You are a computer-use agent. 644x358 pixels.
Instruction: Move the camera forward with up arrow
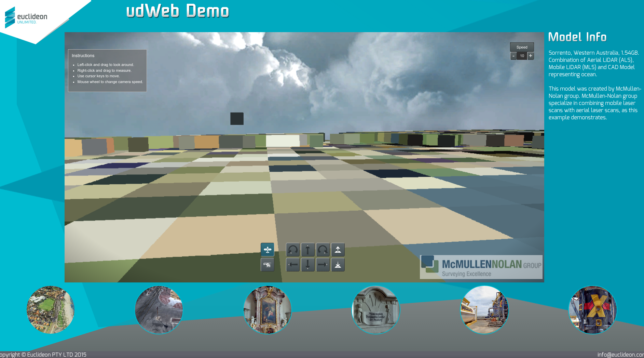(x=308, y=250)
